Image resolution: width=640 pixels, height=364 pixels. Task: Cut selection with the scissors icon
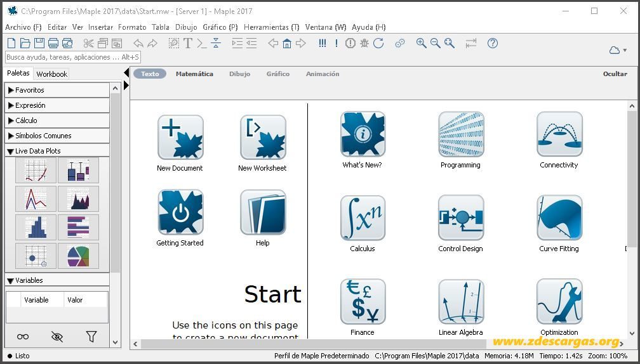88,43
